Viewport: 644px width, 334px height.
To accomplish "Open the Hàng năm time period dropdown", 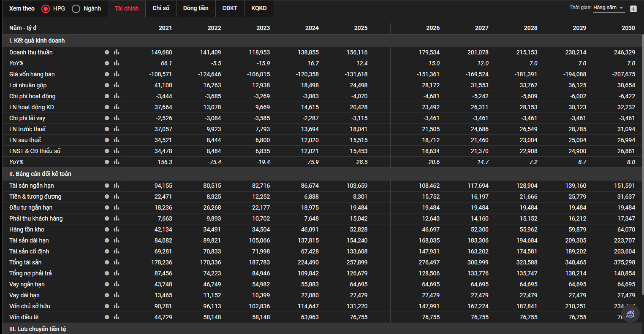I will point(609,8).
